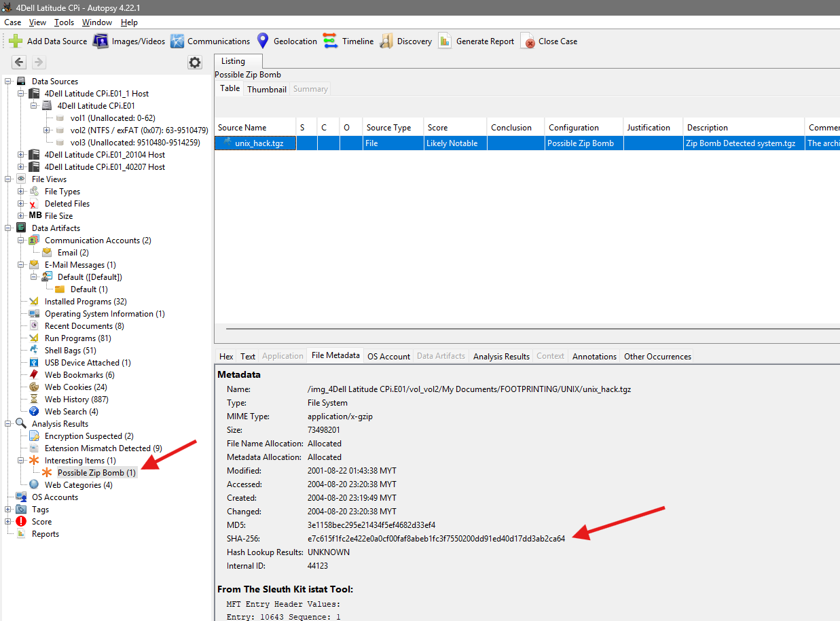Open the Case menu
The height and width of the screenshot is (621, 840).
tap(13, 22)
